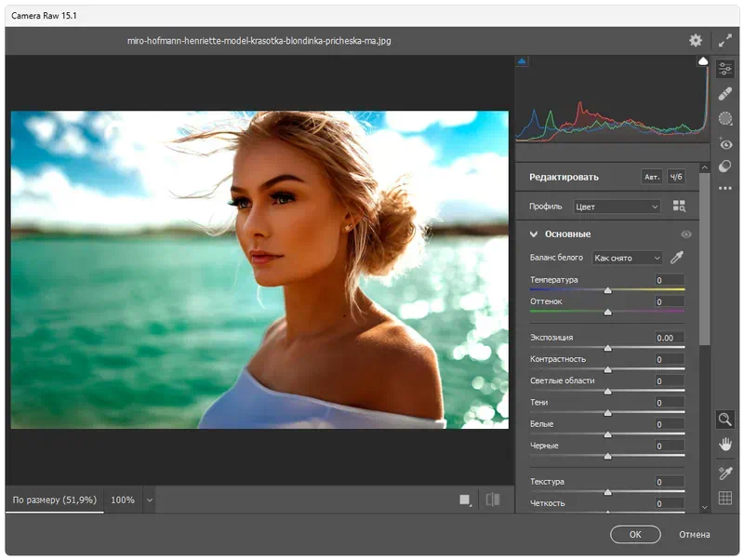The height and width of the screenshot is (560, 744).
Task: Click the Ч/б black and white button
Action: coord(676,177)
